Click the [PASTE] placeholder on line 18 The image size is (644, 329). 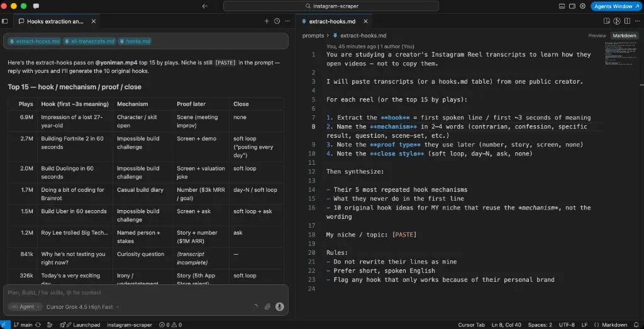pos(404,235)
